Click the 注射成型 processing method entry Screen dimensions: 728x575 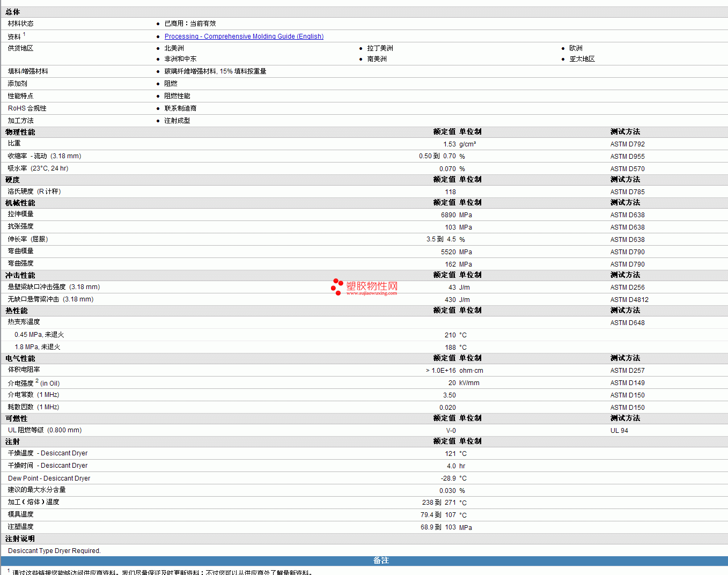(x=178, y=121)
